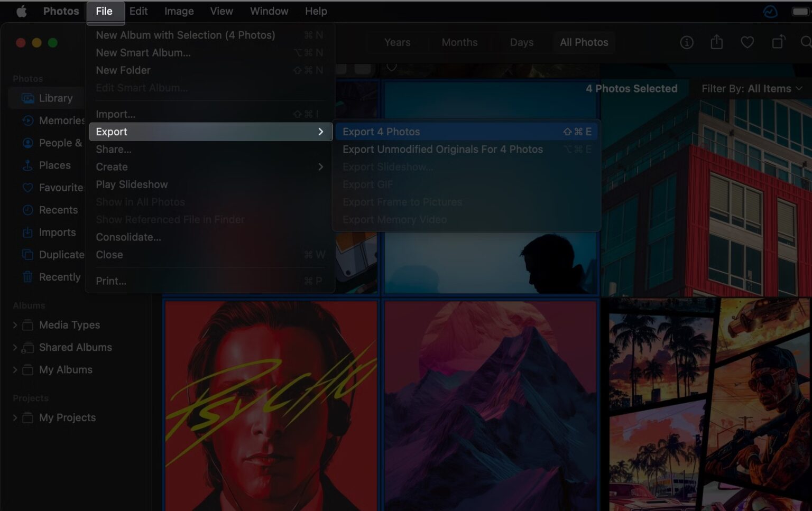Open Memories from the sidebar

pos(58,120)
